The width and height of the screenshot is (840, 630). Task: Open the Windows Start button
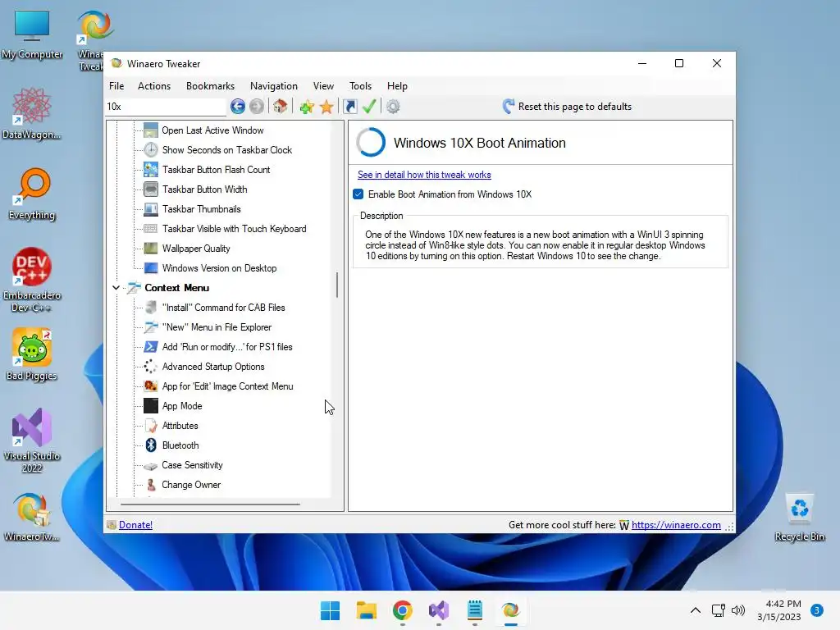click(x=330, y=610)
